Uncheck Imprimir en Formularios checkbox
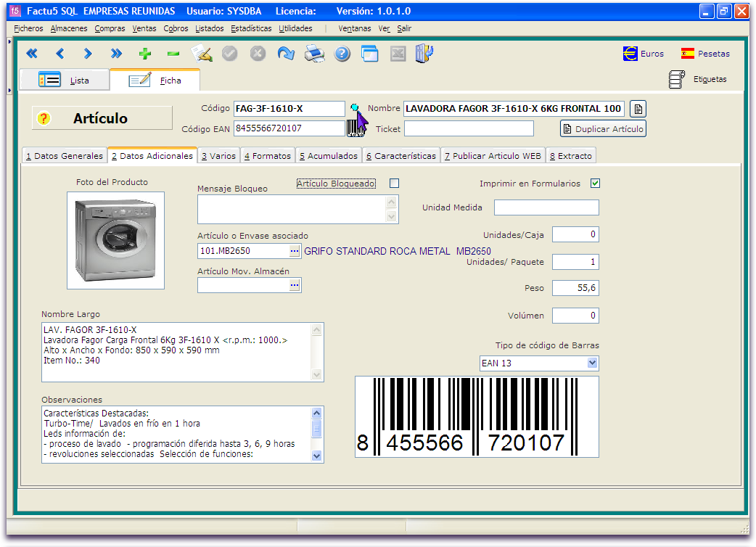Viewport: 756px width, 547px height. 595,183
